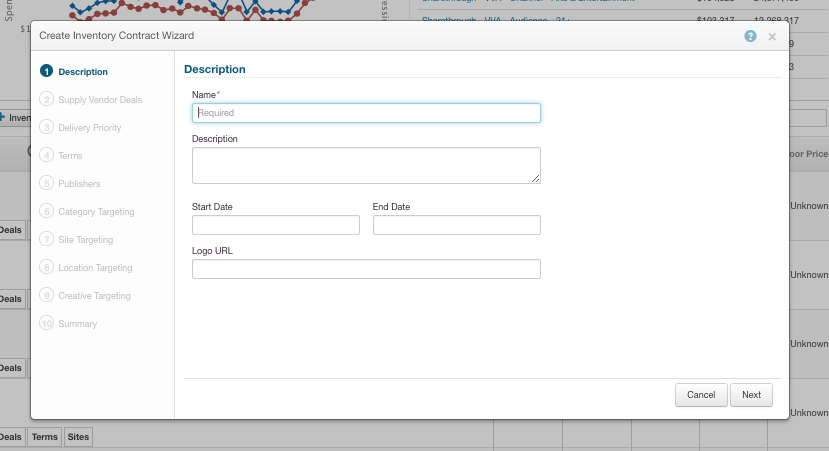Close the Create Inventory Contract Wizard
The height and width of the screenshot is (451, 829).
(x=772, y=36)
